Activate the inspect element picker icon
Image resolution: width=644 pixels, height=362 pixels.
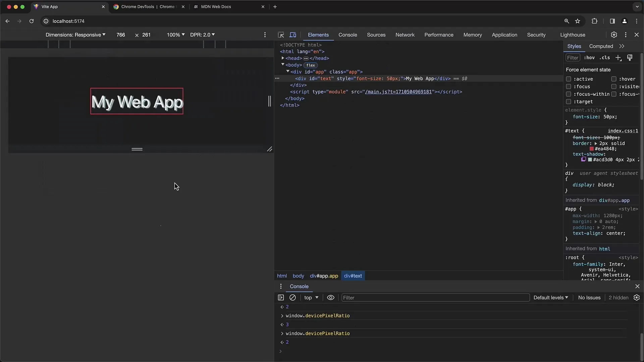coord(281,35)
